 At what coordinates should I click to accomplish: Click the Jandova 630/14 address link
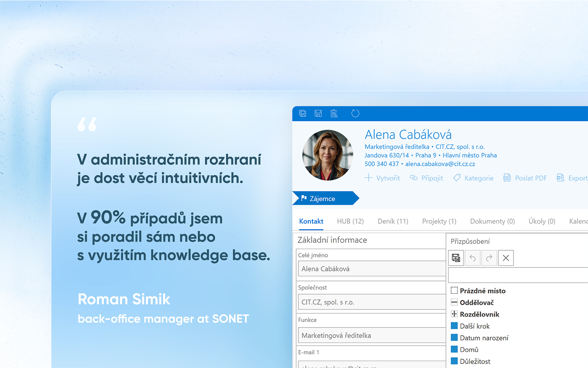point(387,155)
